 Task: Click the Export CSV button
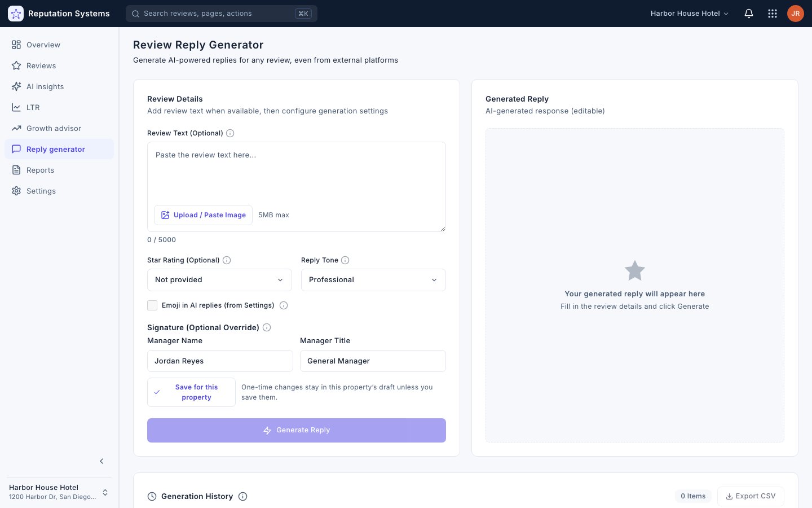pos(751,496)
